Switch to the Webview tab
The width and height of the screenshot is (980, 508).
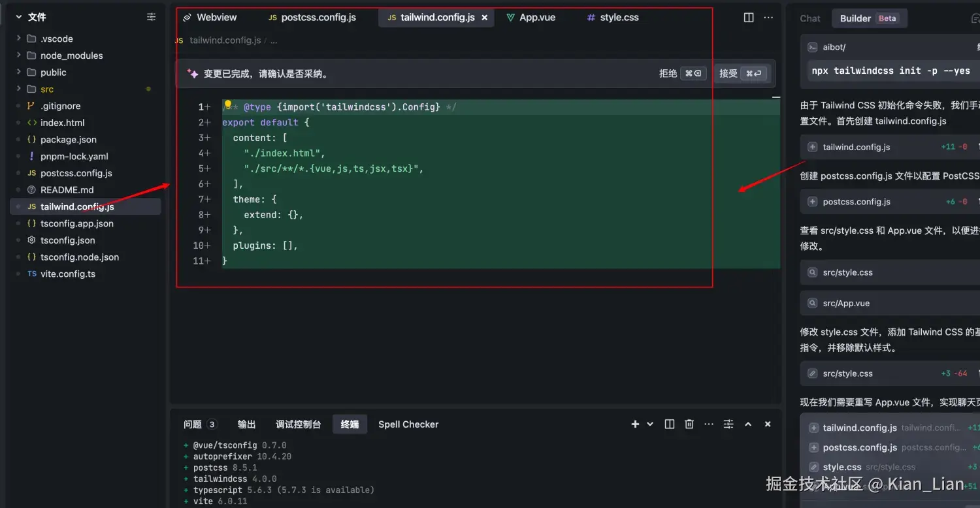pyautogui.click(x=210, y=18)
